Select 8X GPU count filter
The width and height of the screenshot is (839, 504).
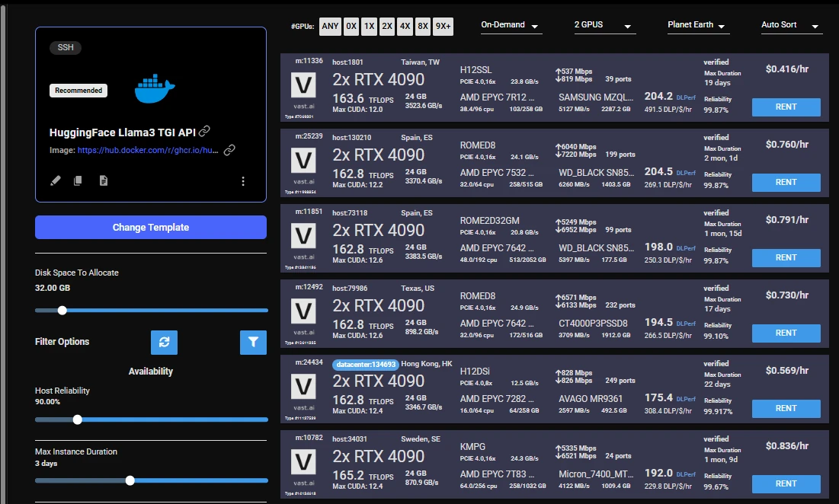(x=423, y=26)
